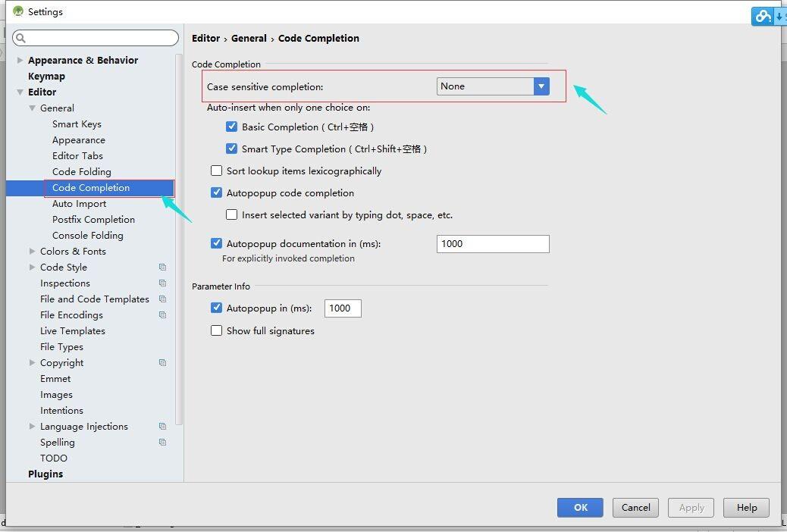Switch to the Postfix Completion page
Screen dimensions: 787x532
[93, 219]
